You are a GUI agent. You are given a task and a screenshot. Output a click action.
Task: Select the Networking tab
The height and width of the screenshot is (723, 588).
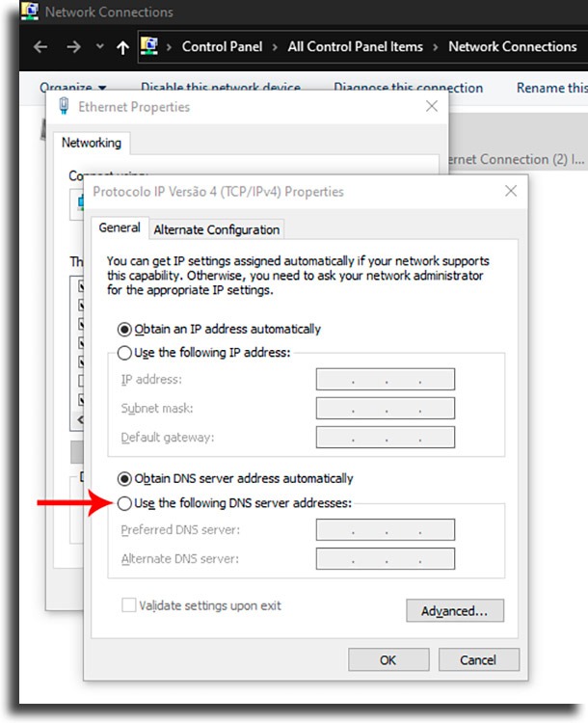point(92,143)
